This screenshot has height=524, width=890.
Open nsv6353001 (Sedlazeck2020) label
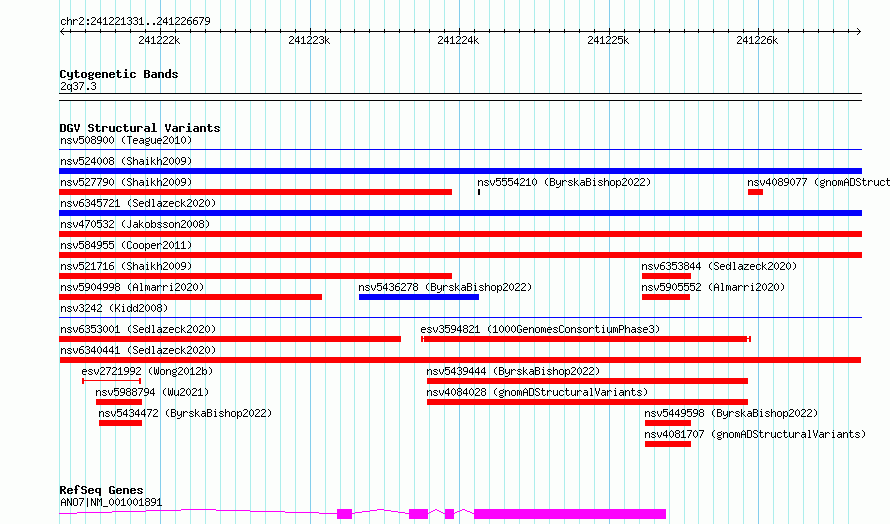pyautogui.click(x=138, y=329)
